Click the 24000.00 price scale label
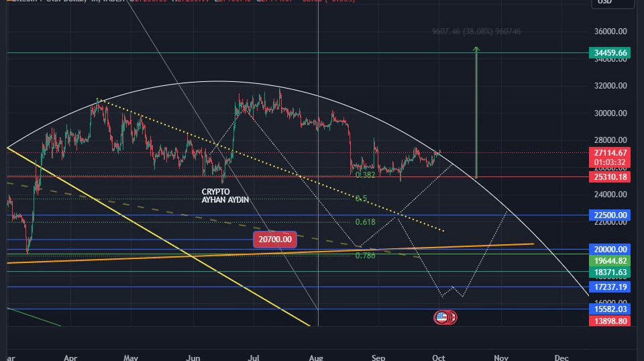Viewport: 644px width, 361px height. point(610,195)
